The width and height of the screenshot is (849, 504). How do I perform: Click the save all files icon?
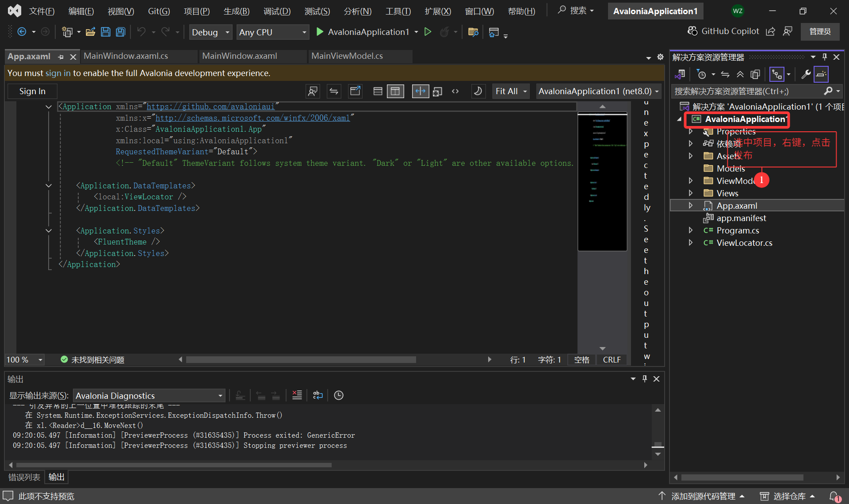120,32
